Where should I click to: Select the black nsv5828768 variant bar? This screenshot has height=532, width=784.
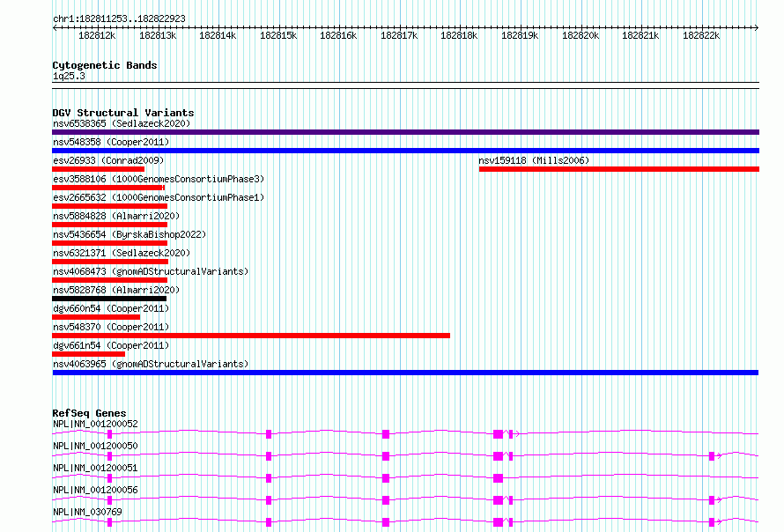[109, 299]
